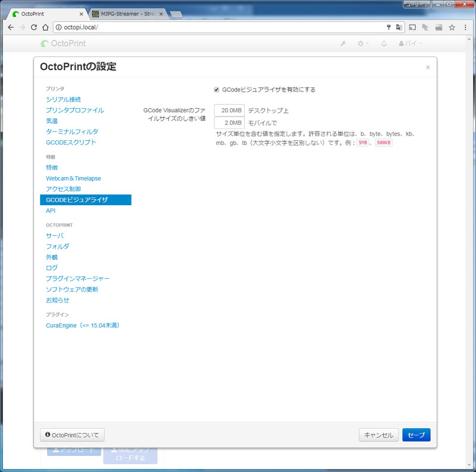Open 外観 settings section

pyautogui.click(x=52, y=257)
